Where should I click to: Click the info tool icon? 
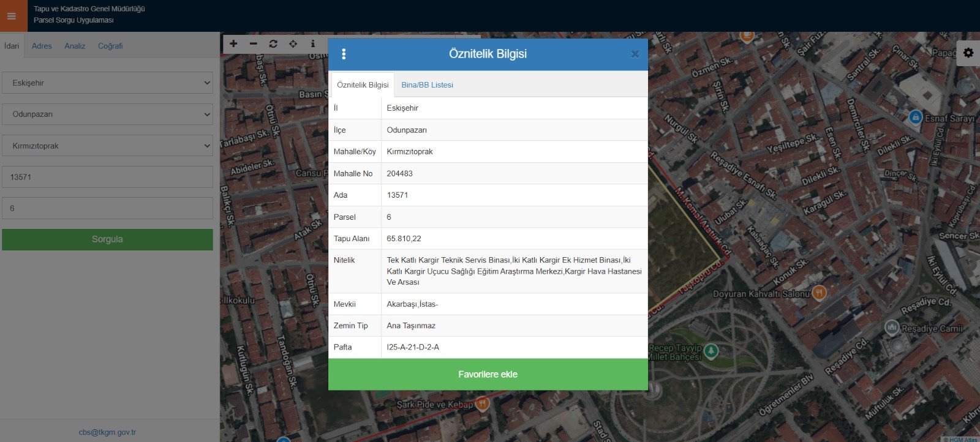point(312,43)
